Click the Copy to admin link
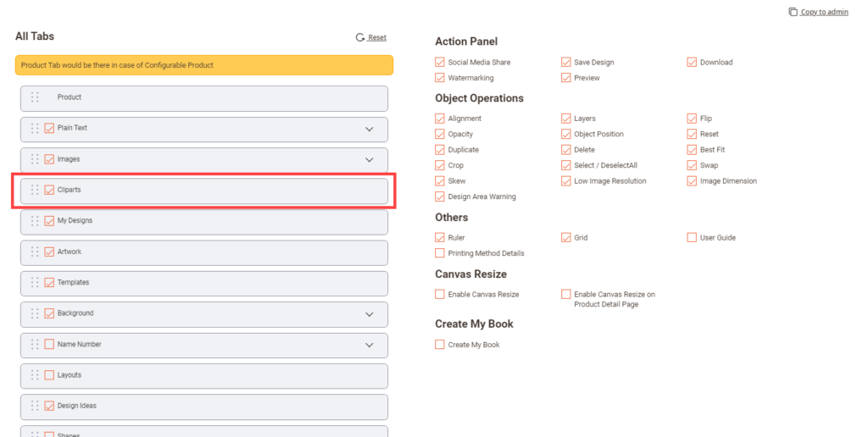Image resolution: width=868 pixels, height=437 pixels. click(824, 12)
